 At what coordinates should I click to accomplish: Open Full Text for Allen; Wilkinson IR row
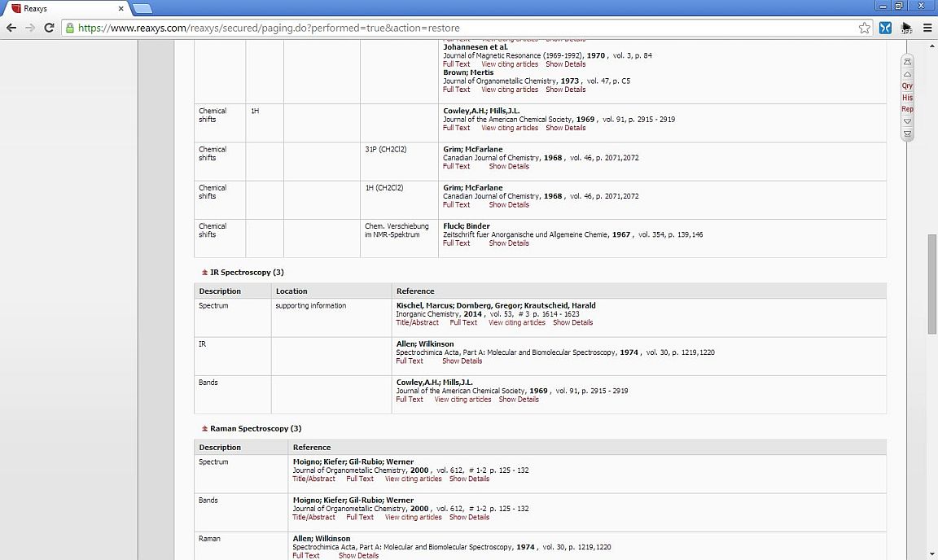[x=410, y=361]
